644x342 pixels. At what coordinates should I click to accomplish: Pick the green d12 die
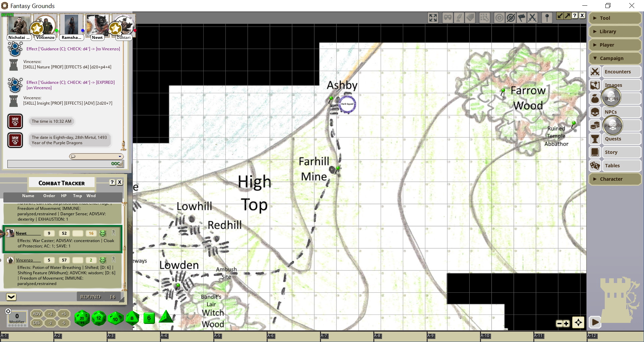click(99, 318)
